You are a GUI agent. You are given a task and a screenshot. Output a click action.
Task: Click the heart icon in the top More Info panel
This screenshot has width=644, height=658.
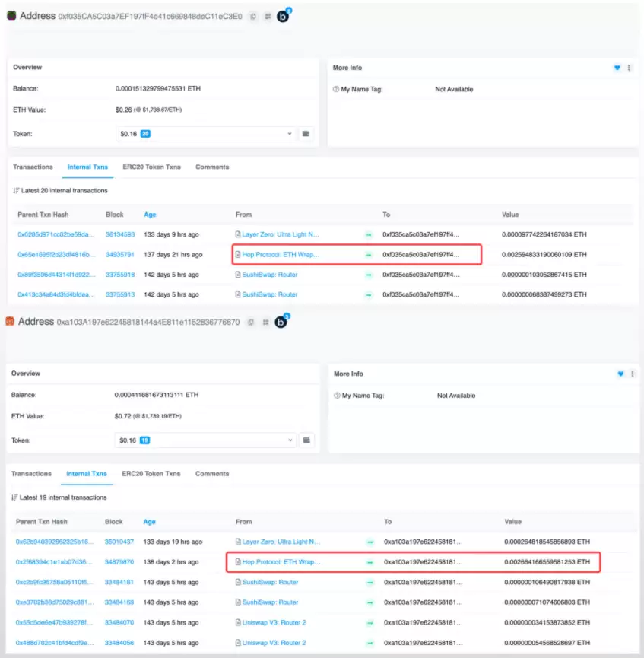click(x=617, y=68)
